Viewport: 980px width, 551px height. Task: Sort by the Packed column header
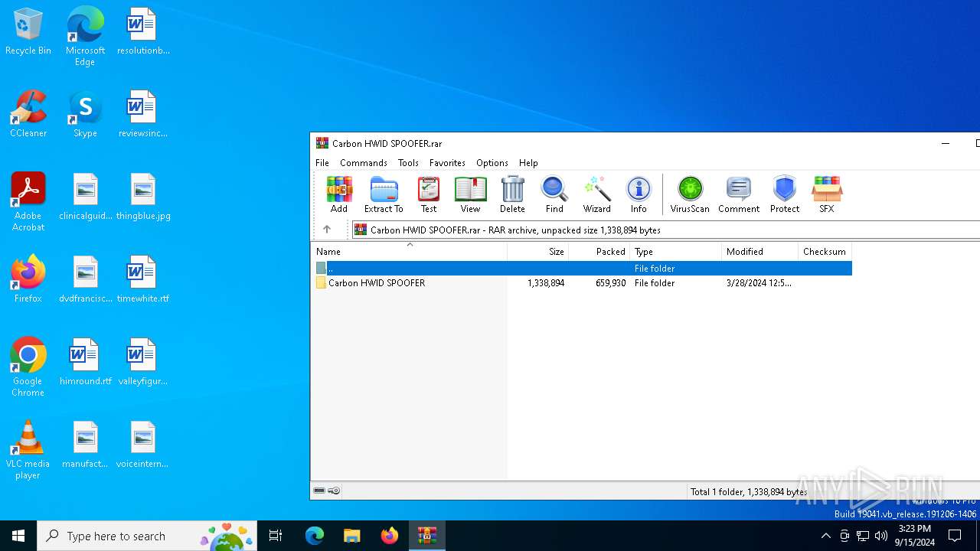[x=599, y=252]
